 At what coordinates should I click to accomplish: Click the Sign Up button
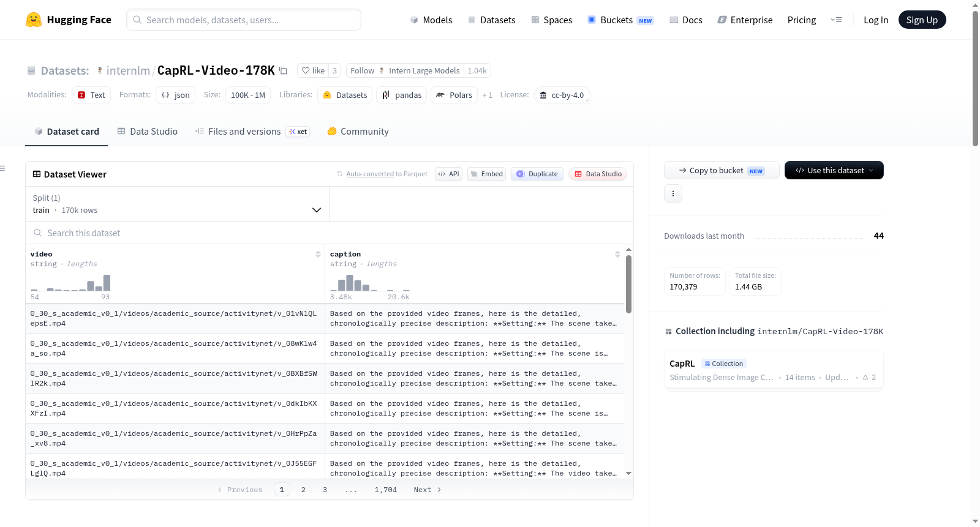point(922,20)
